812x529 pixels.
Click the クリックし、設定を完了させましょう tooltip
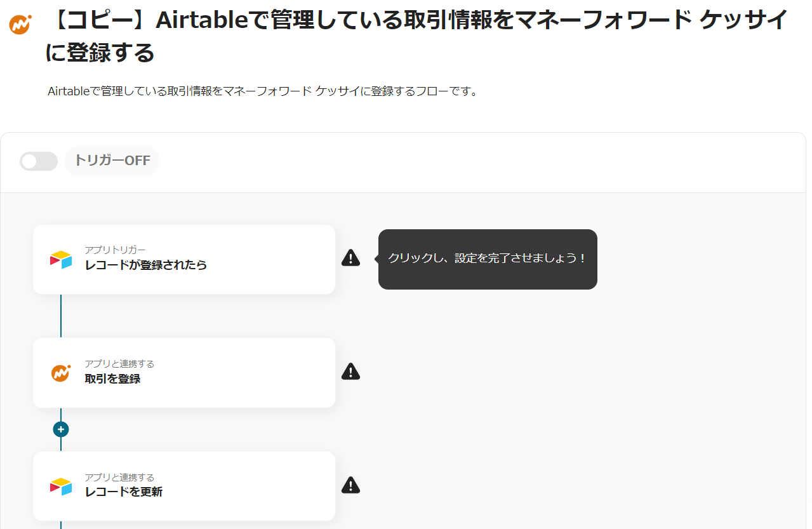click(487, 259)
